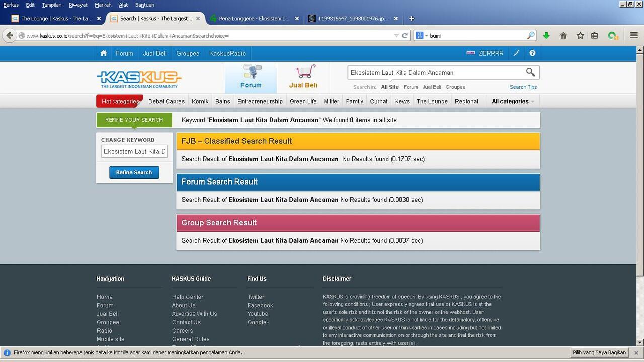This screenshot has height=362, width=644.
Task: Open the Debat Capres category
Action: point(167,101)
